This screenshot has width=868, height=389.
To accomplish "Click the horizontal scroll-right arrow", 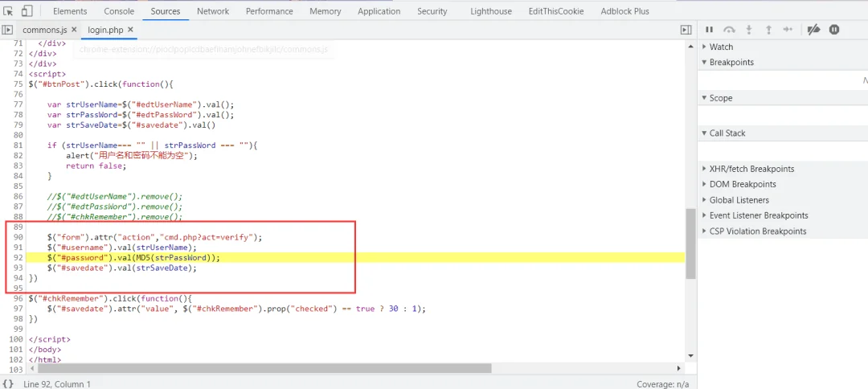I will (x=679, y=368).
